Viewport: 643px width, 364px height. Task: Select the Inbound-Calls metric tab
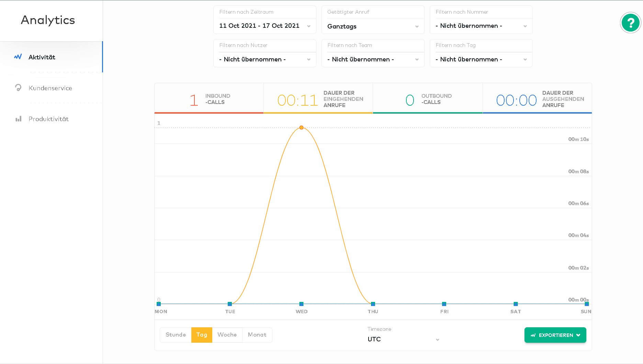click(x=209, y=99)
